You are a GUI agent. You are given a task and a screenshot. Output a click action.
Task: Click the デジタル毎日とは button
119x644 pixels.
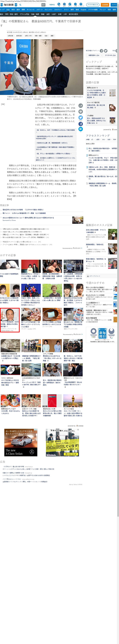tap(93, 5)
